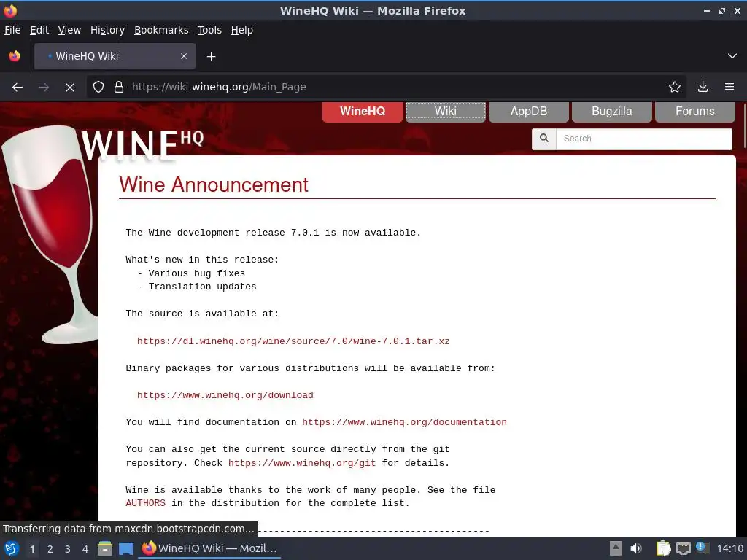This screenshot has height=560, width=747.
Task: Stop loading the page
Action: coord(70,87)
